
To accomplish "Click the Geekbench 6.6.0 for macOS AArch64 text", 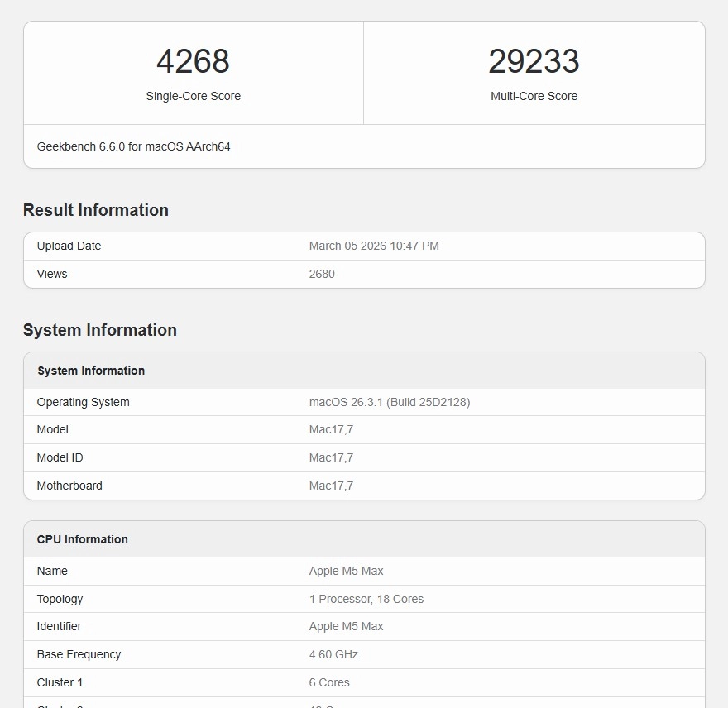I will click(x=133, y=146).
